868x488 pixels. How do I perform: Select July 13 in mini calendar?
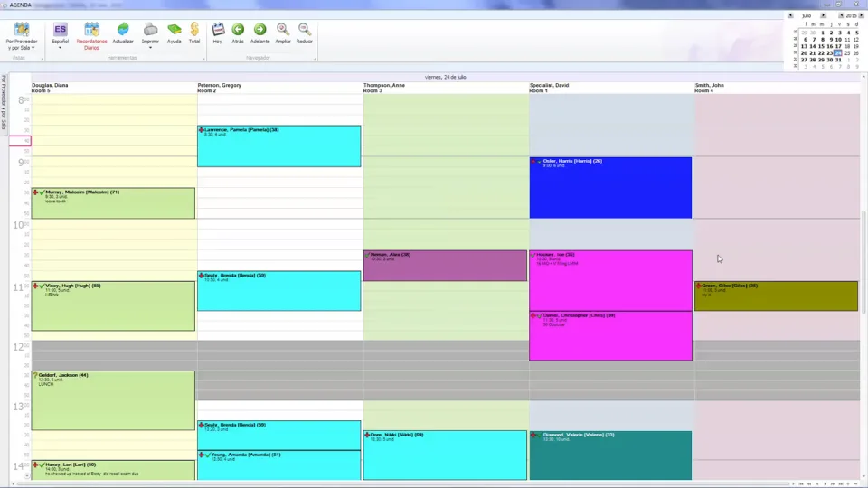(804, 46)
